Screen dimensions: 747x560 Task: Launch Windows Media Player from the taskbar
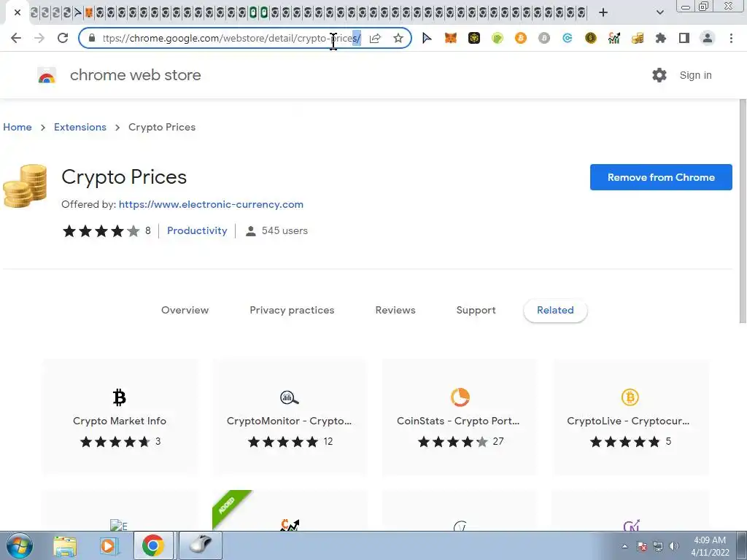tap(109, 545)
